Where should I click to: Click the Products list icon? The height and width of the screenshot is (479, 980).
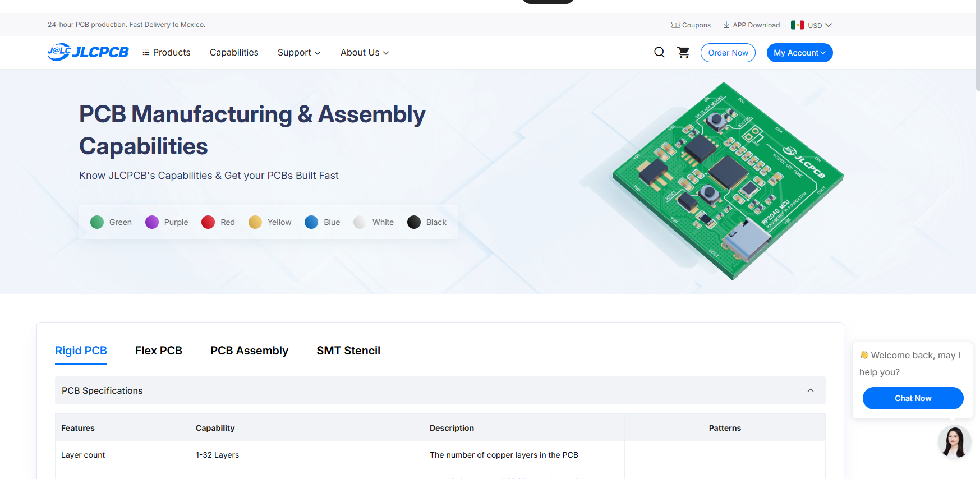(146, 52)
